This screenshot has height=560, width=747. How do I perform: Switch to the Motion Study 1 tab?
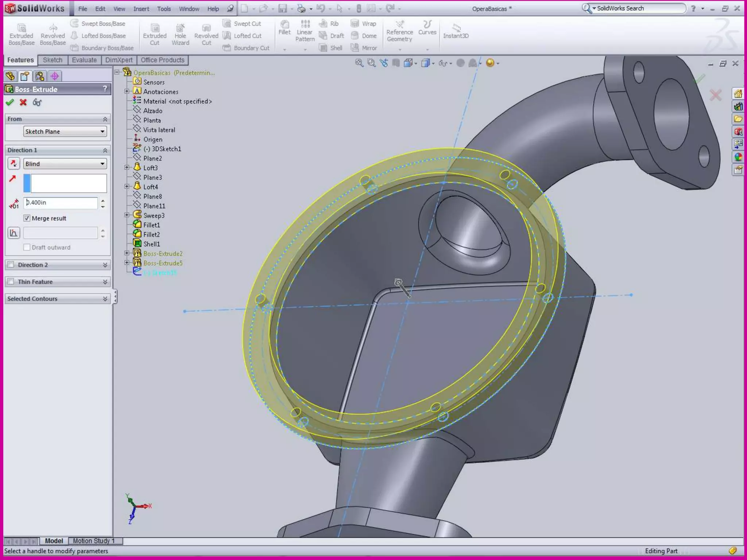click(x=94, y=541)
